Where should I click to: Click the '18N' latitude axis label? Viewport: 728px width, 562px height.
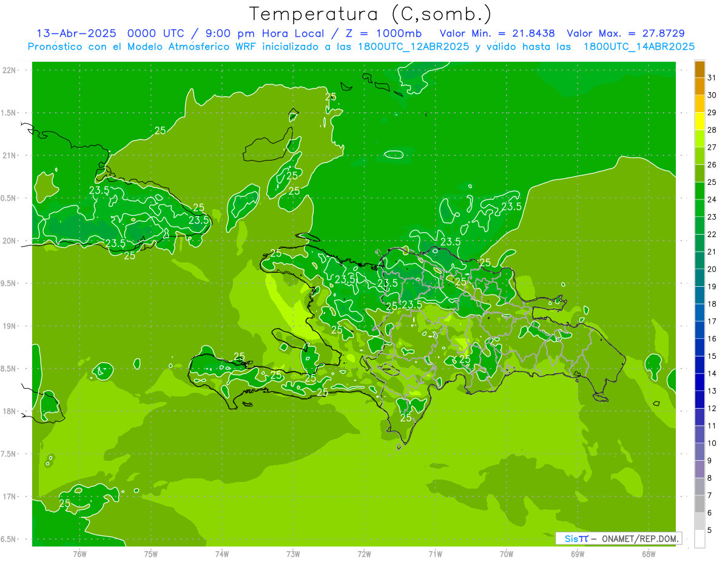click(x=10, y=411)
